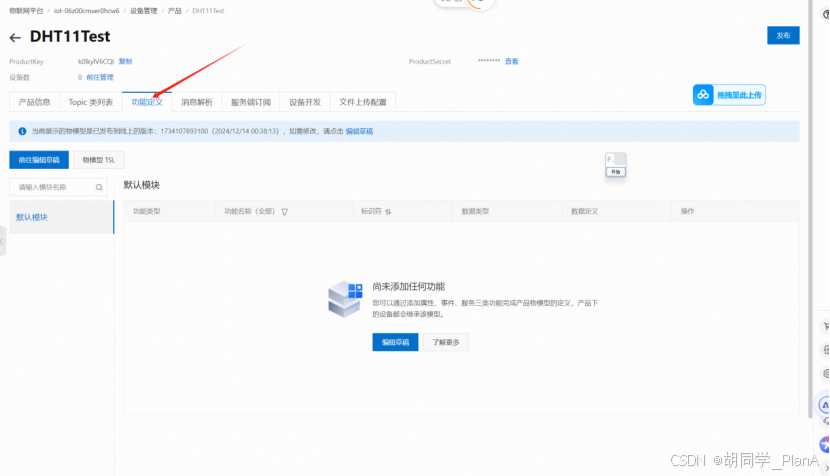The image size is (830, 476).
Task: Open 产品 breadcrumb link
Action: (175, 11)
